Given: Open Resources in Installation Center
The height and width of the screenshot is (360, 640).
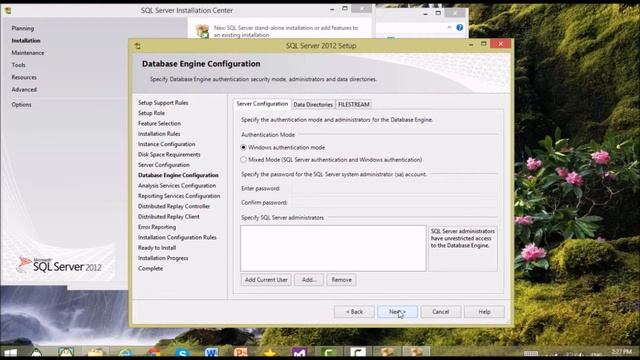Looking at the screenshot, I should click(x=24, y=78).
